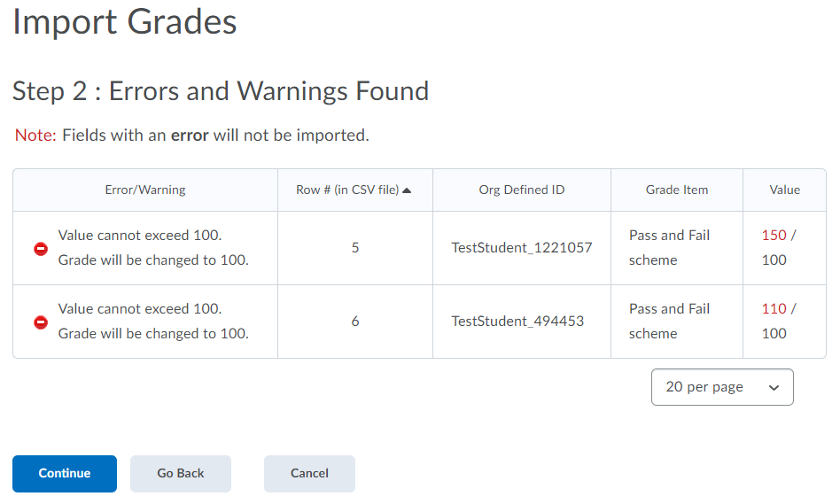Click the Grade Item column header
The image size is (840, 504).
coord(677,190)
